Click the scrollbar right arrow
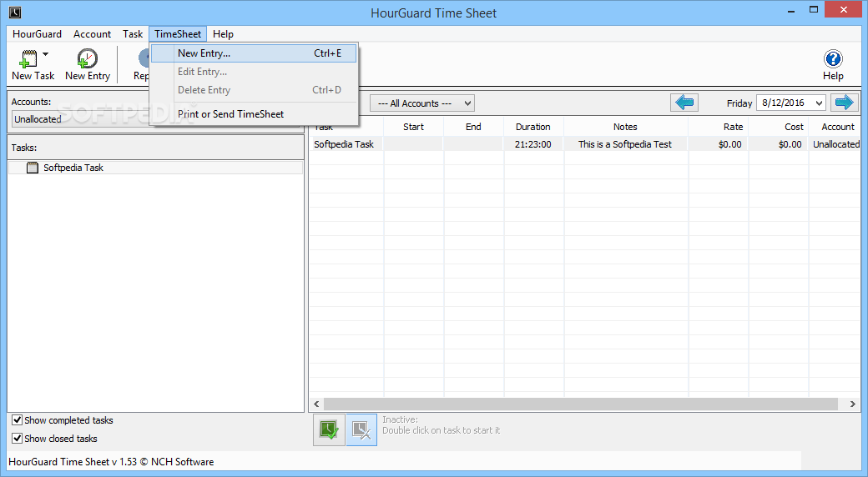 click(852, 404)
